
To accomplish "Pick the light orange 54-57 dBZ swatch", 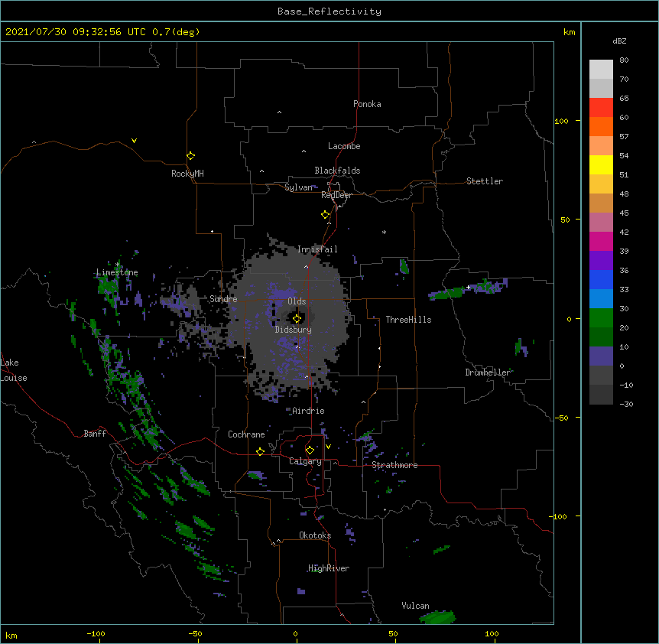I will (x=601, y=146).
